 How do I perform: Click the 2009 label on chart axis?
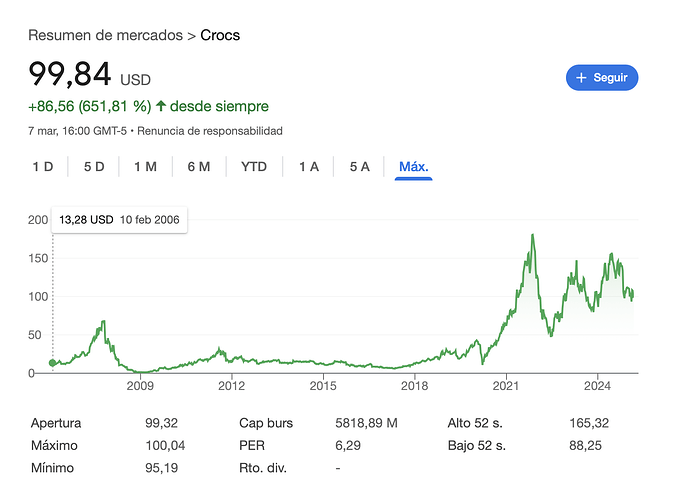(x=140, y=386)
